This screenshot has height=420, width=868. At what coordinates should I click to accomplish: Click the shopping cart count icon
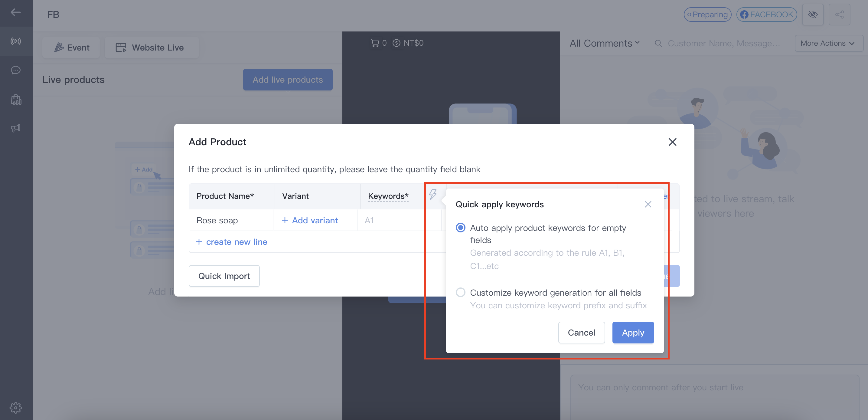point(375,43)
